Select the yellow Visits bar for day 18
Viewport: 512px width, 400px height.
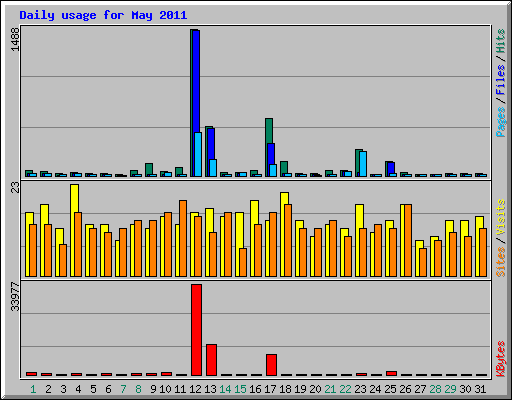(x=285, y=198)
